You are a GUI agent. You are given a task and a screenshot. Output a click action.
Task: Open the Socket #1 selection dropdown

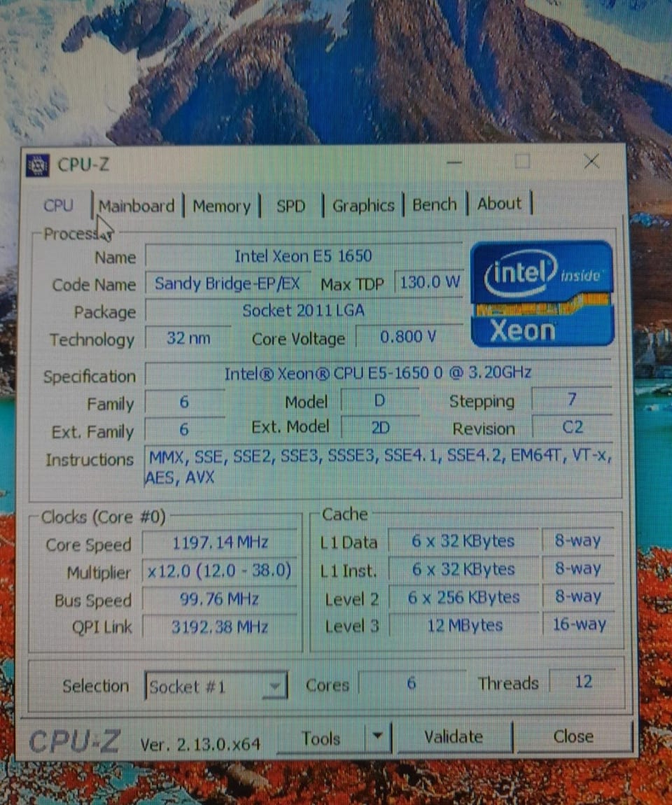click(x=216, y=687)
